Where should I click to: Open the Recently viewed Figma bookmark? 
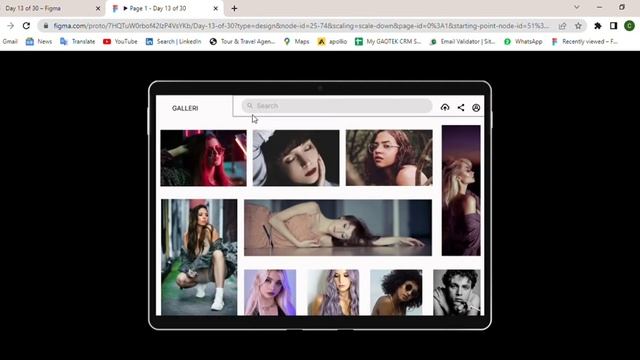tap(584, 41)
